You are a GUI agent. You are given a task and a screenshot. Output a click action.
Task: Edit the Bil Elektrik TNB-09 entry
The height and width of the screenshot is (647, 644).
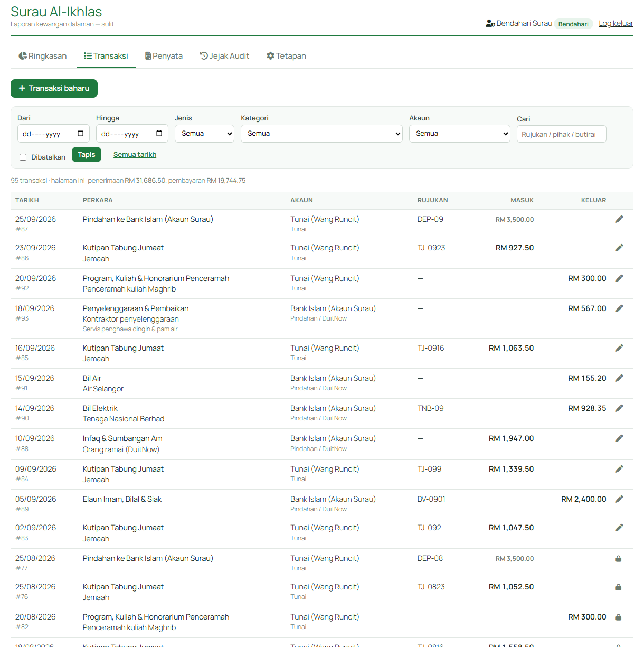click(x=619, y=408)
